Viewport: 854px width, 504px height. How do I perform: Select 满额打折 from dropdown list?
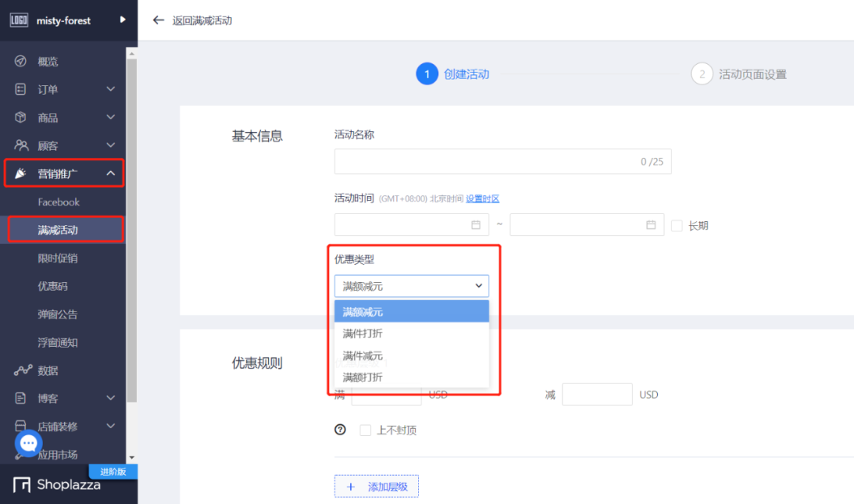[412, 377]
